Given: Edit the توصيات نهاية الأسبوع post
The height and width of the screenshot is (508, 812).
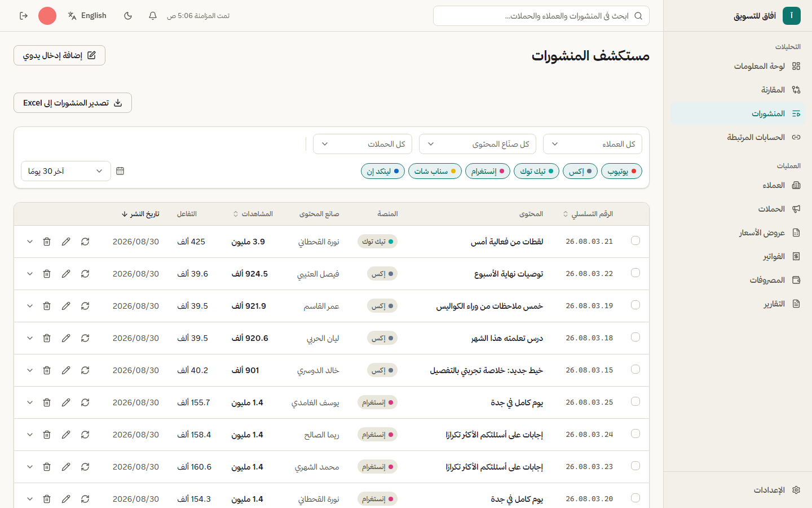Looking at the screenshot, I should click(66, 274).
